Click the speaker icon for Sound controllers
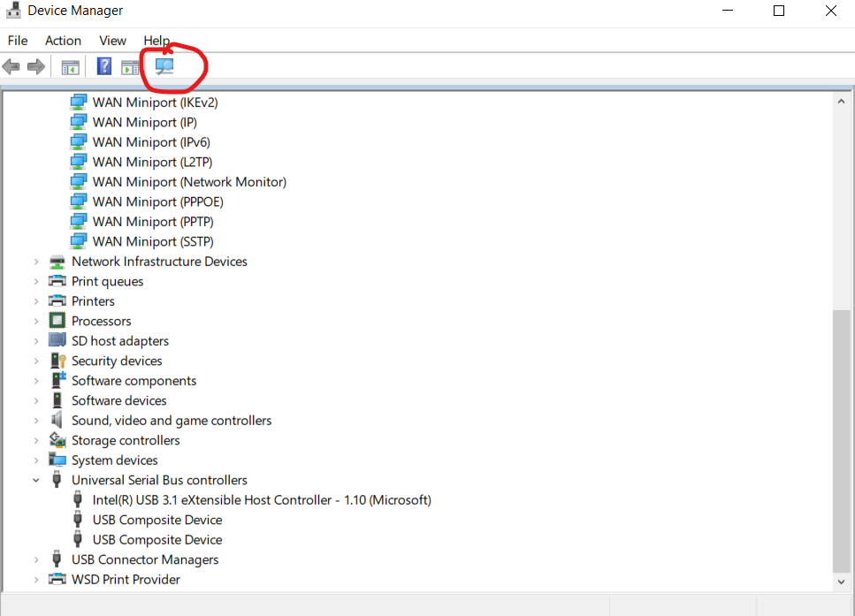The image size is (855, 616). 57,420
